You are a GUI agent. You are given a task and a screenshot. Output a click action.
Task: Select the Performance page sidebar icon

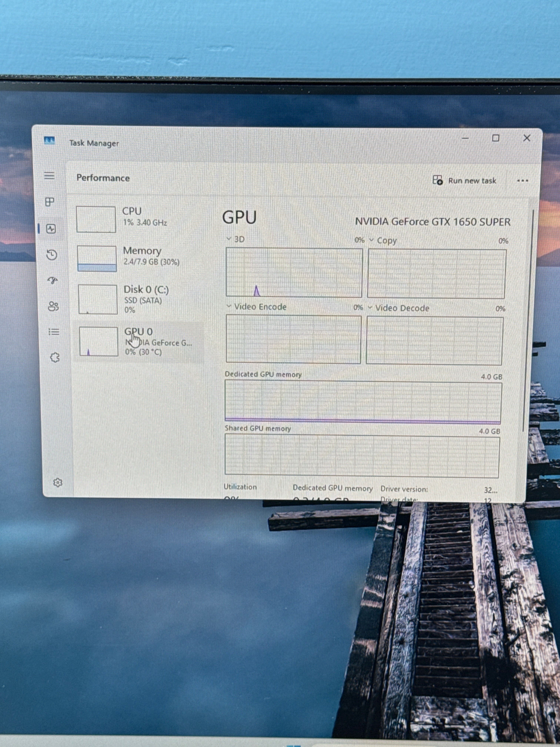click(51, 229)
